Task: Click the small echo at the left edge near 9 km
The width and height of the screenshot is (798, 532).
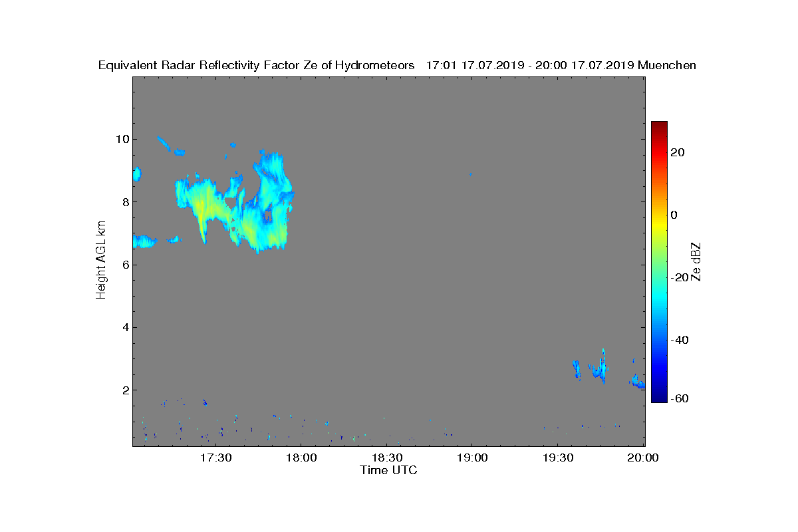Action: 137,174
